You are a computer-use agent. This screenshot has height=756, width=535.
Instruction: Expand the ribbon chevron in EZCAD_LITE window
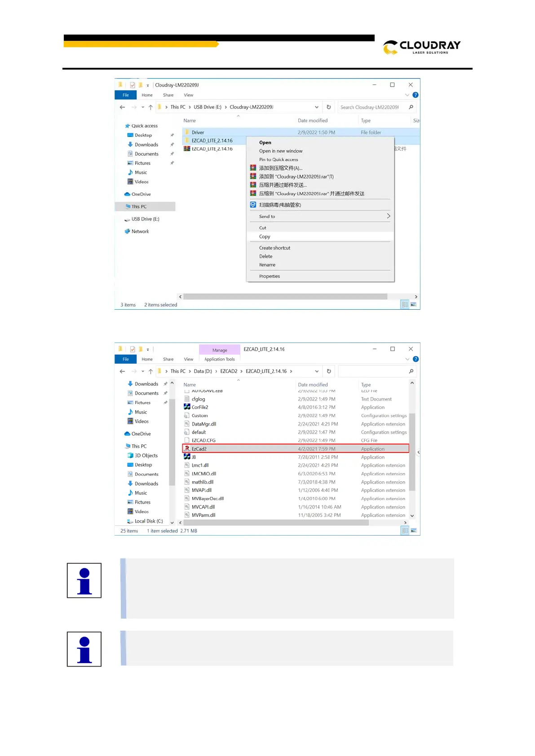point(407,359)
